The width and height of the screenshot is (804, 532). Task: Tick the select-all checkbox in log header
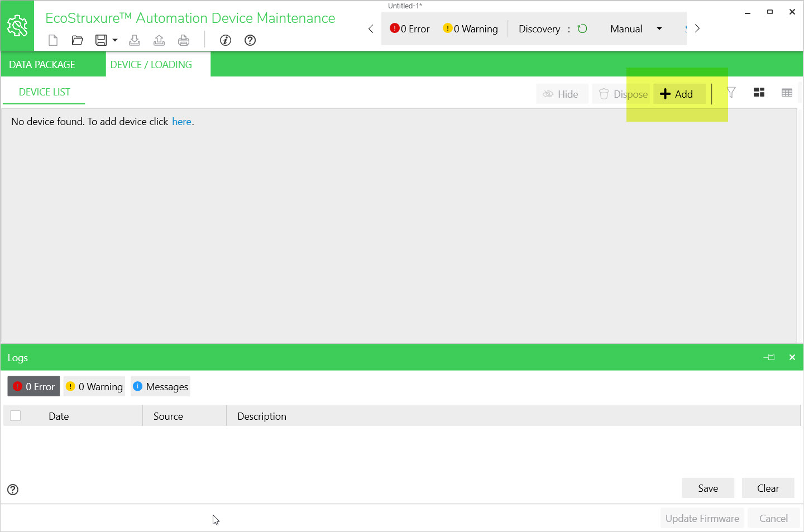coord(16,415)
